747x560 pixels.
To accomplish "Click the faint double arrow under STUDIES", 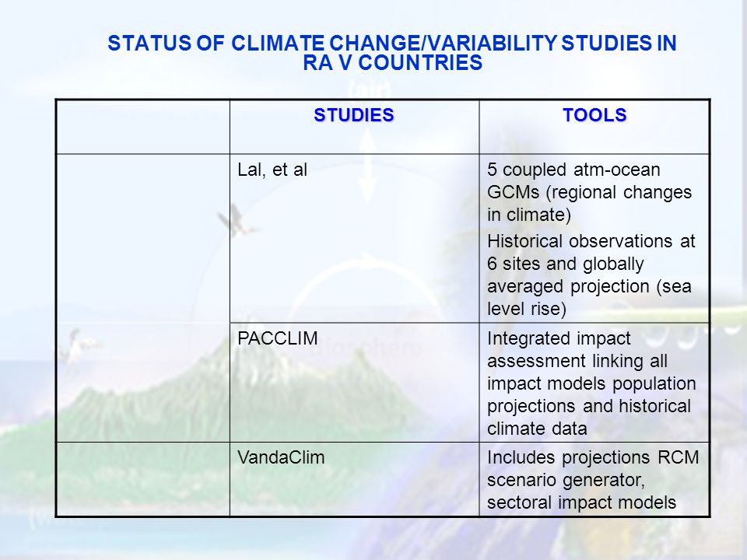I will tap(367, 163).
